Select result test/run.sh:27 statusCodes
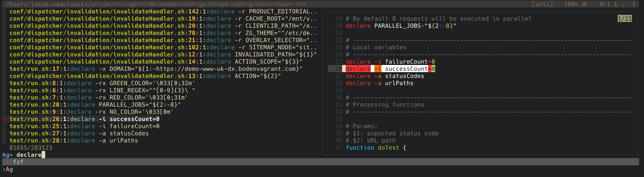644x177 pixels. (79, 134)
